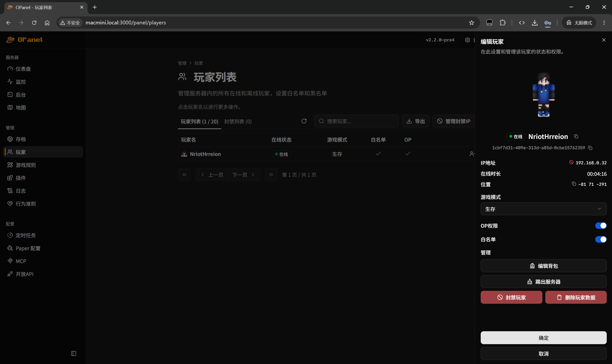Cancel with the 取消 button
The width and height of the screenshot is (612, 364).
tap(544, 353)
